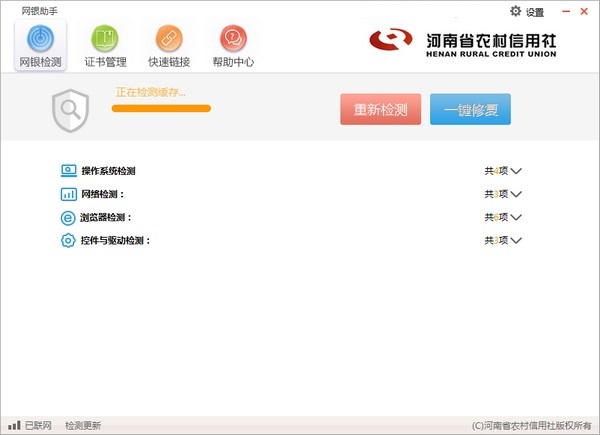Screen dimensions: 600x435
Task: Click the shield magnifier scan icon
Action: point(70,110)
